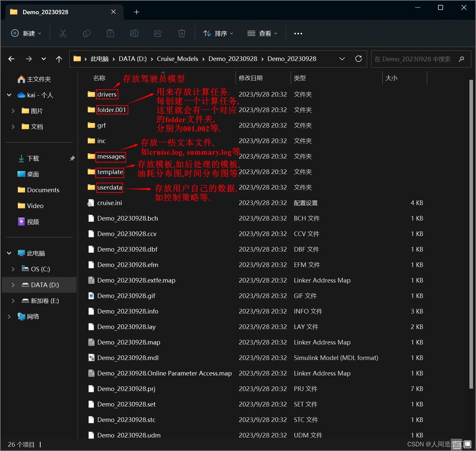
Task: Click the Share icon in toolbar
Action: click(158, 33)
